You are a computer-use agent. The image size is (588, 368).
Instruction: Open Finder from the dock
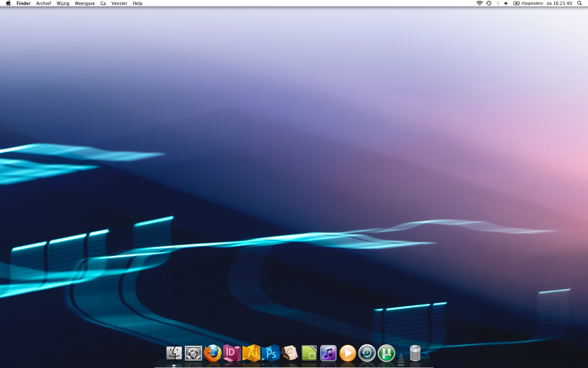coord(174,353)
